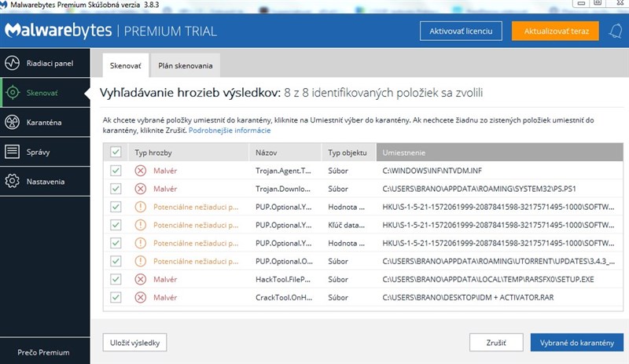The width and height of the screenshot is (629, 364).
Task: Open Správy in the sidebar
Action: pos(45,152)
